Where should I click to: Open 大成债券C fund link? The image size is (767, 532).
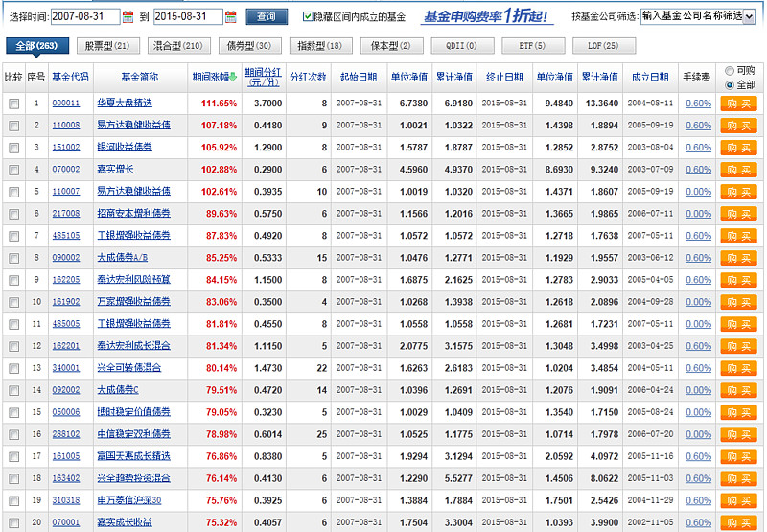pos(118,390)
